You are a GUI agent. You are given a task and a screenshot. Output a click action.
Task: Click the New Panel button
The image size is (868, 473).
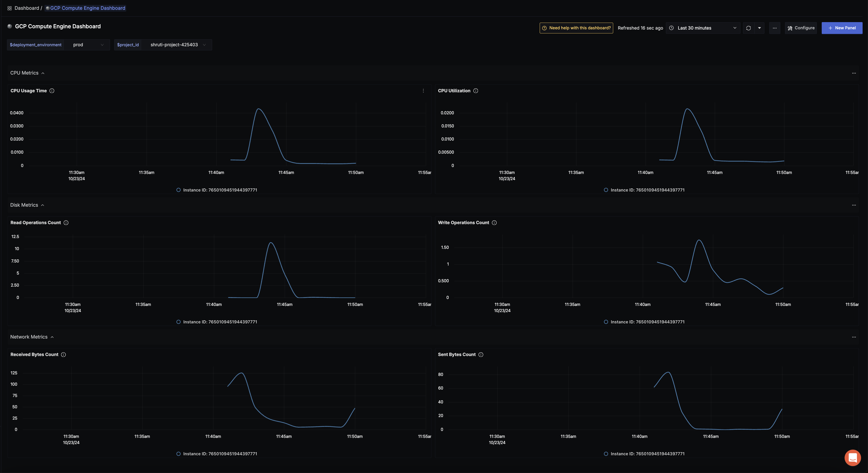[x=842, y=28]
